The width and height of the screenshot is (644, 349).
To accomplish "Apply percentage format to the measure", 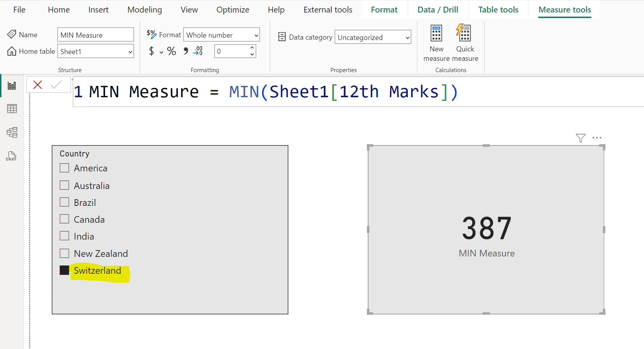I will click(171, 51).
